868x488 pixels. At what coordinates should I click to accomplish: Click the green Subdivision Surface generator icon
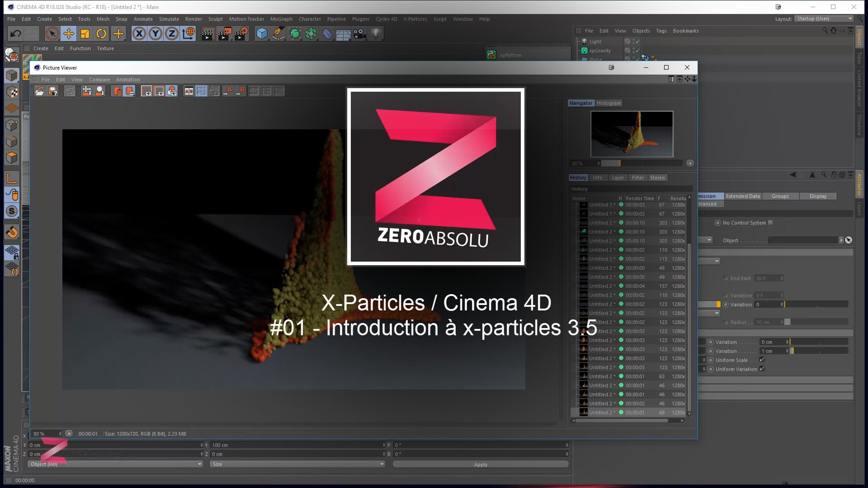click(x=295, y=34)
